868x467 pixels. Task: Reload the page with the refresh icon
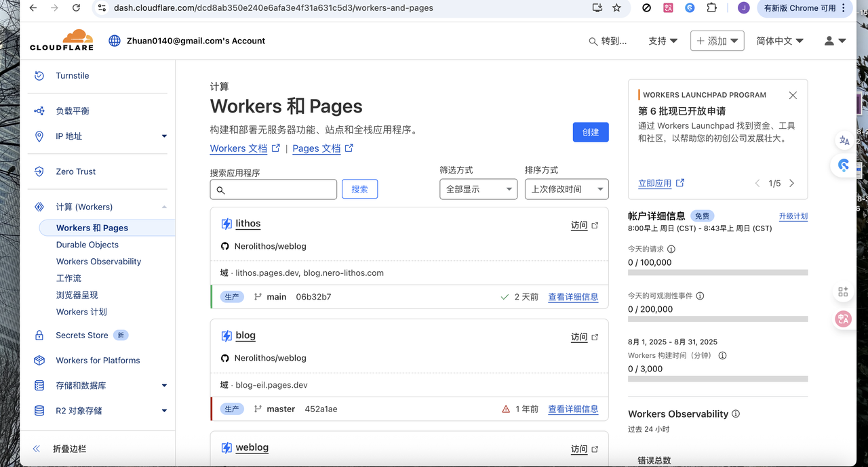click(x=76, y=8)
